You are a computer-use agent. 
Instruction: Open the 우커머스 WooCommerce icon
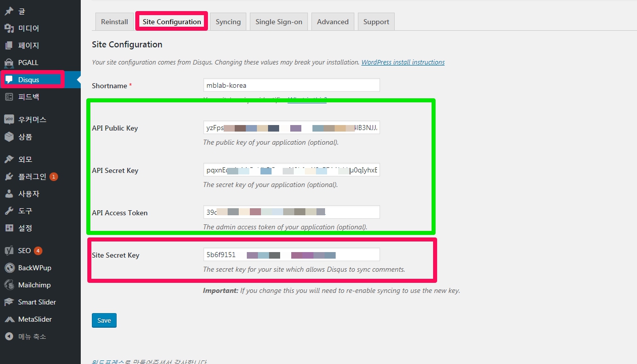pyautogui.click(x=9, y=119)
